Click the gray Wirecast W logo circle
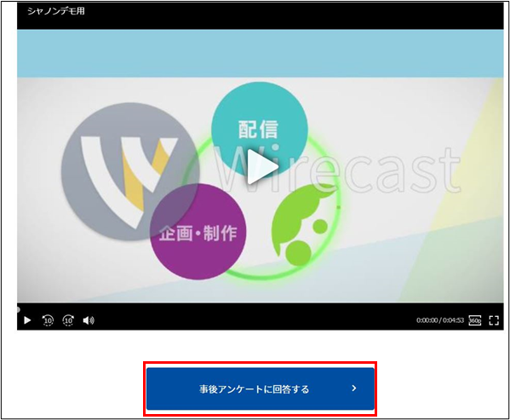510x420 pixels. tap(130, 171)
